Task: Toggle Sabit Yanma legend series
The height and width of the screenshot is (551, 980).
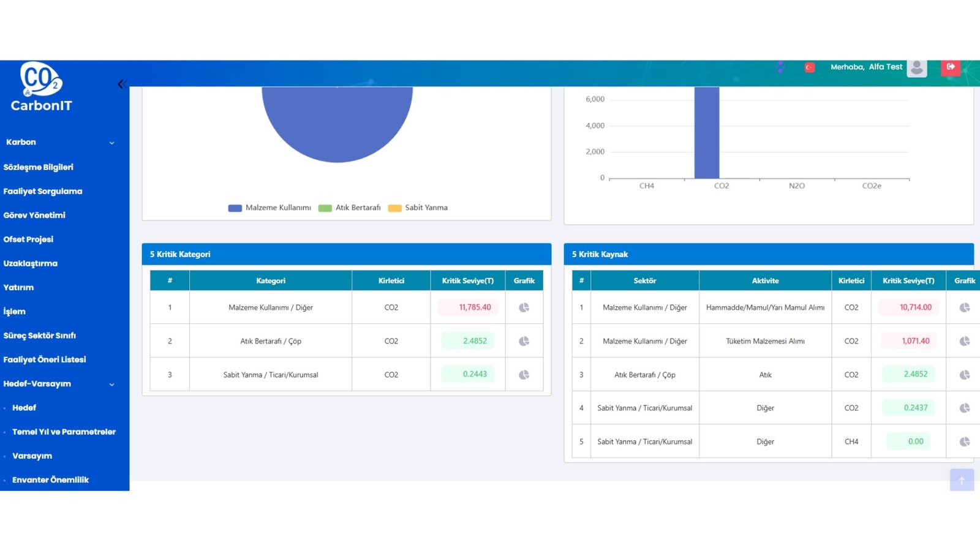Action: point(418,208)
